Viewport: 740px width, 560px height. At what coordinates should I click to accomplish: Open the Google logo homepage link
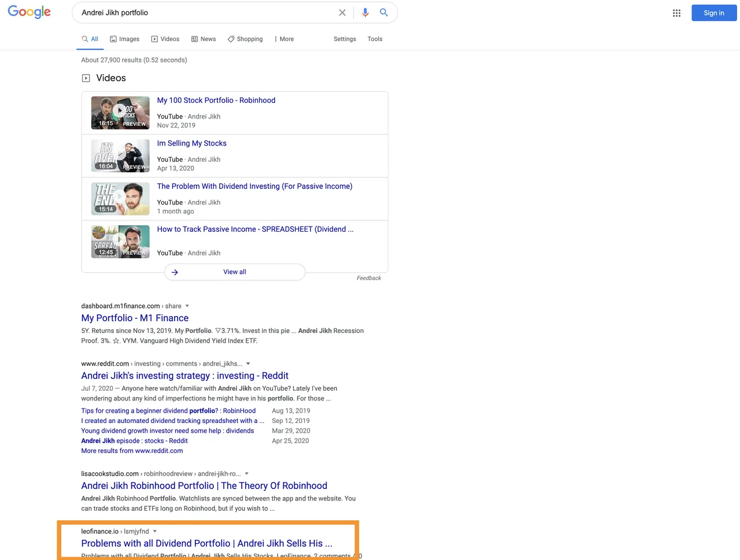29,12
